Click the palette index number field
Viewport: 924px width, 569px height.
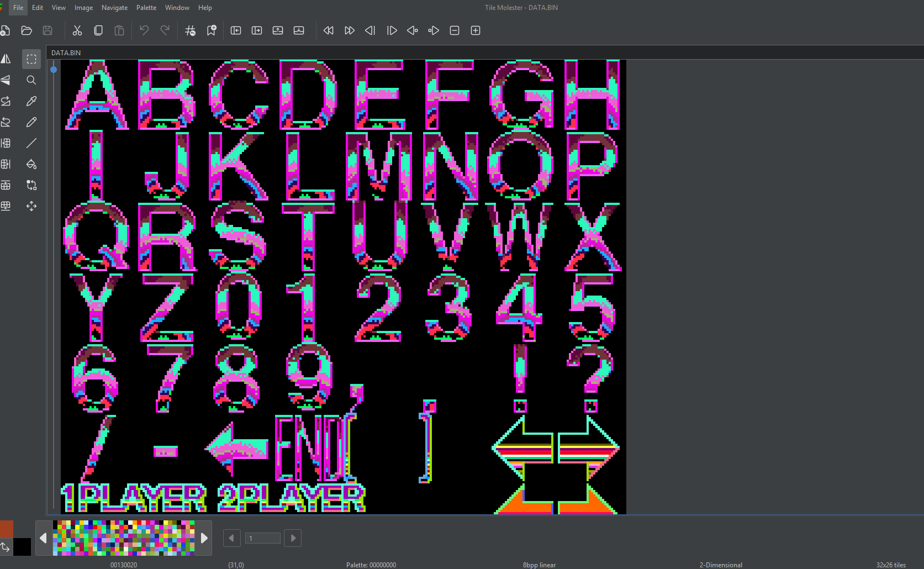(262, 538)
